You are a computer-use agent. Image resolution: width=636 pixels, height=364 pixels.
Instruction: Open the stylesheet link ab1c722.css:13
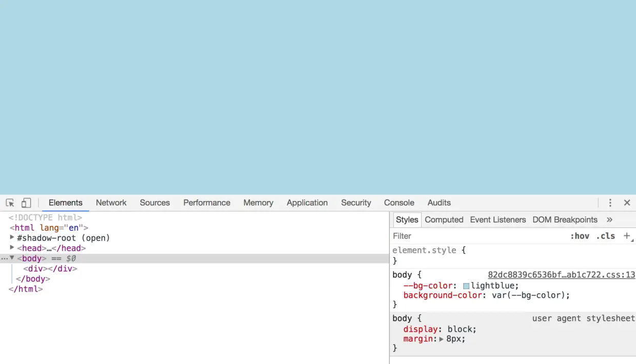[561, 275]
